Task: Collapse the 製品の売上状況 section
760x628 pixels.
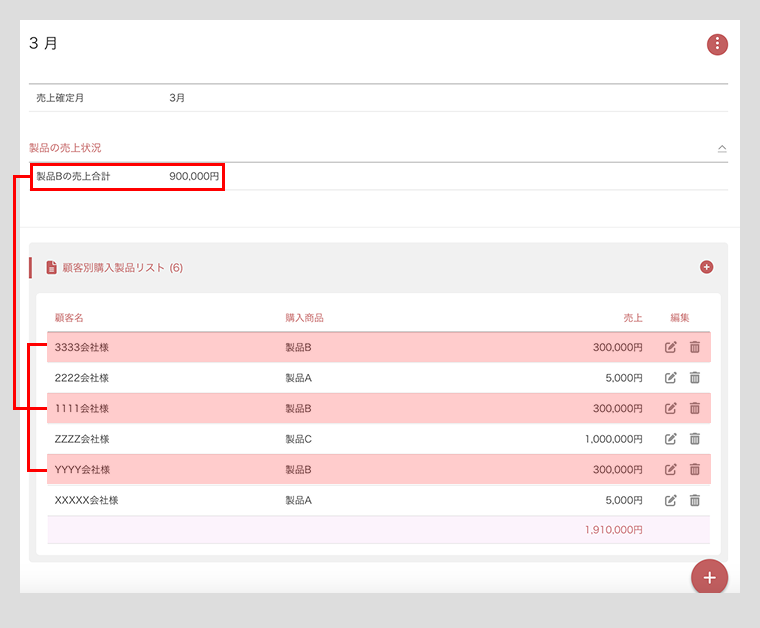Action: coord(722,148)
